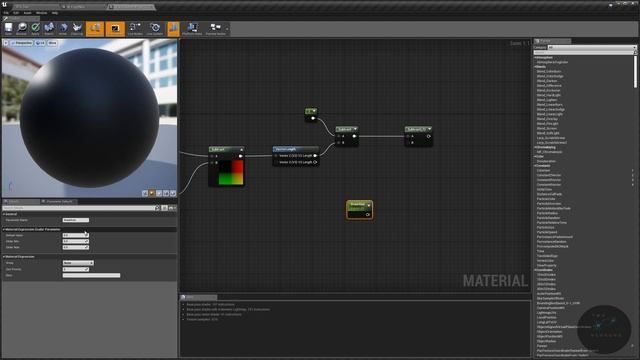
Task: Select the last preview mesh icon in viewport
Action: pyautogui.click(x=173, y=193)
